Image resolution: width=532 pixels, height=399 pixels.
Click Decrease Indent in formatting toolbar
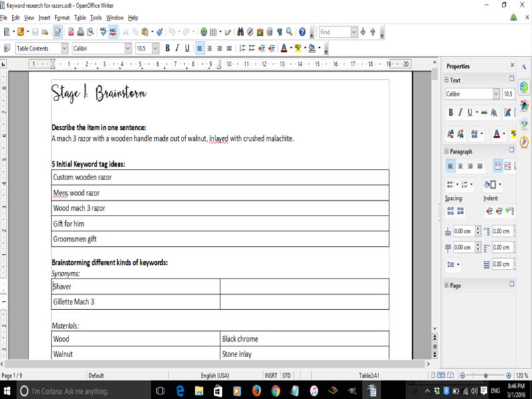(261, 48)
